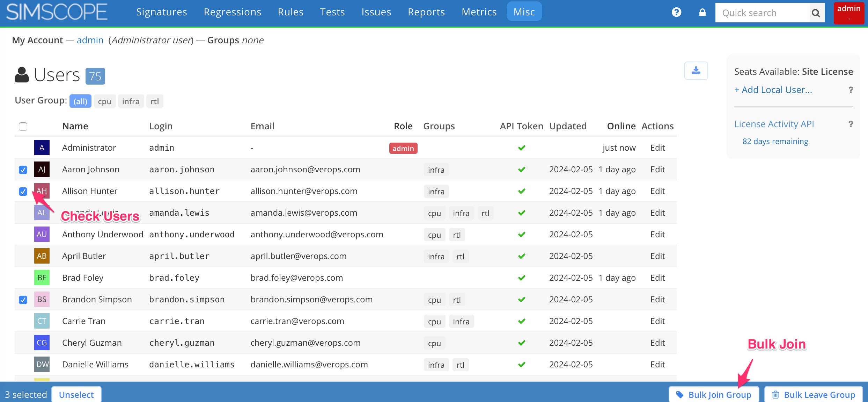Image resolution: width=868 pixels, height=402 pixels.
Task: Click Carrie Tran's CT avatar
Action: coord(42,321)
